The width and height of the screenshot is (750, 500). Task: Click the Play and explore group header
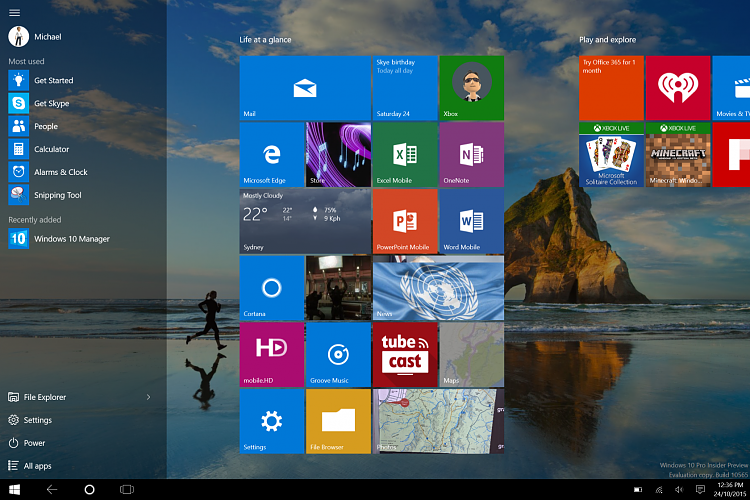click(x=607, y=40)
